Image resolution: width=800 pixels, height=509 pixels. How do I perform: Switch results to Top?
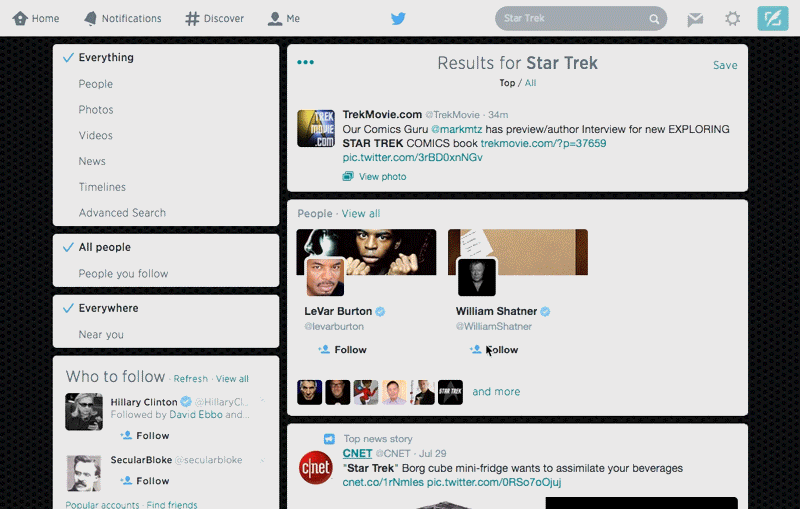pos(507,83)
